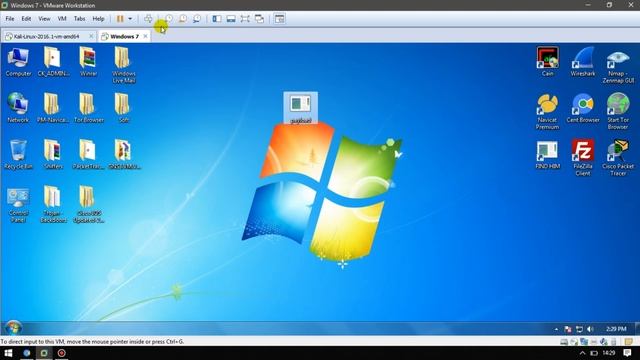The width and height of the screenshot is (640, 360).
Task: Open the Windows 7 Start menu
Action: [13, 328]
